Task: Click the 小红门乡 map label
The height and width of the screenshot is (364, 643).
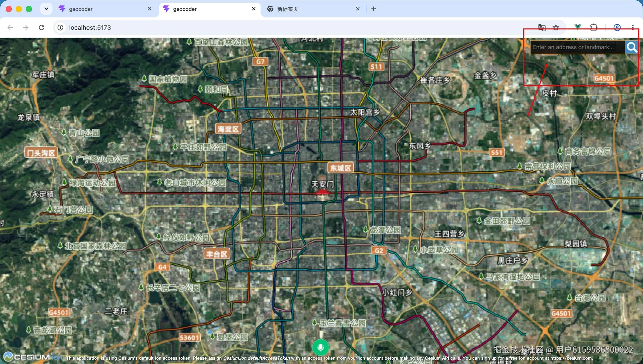Action: [x=397, y=292]
